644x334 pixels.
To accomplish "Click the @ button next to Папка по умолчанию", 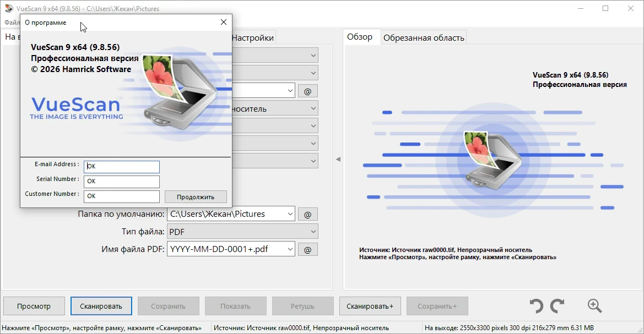I will pyautogui.click(x=307, y=214).
